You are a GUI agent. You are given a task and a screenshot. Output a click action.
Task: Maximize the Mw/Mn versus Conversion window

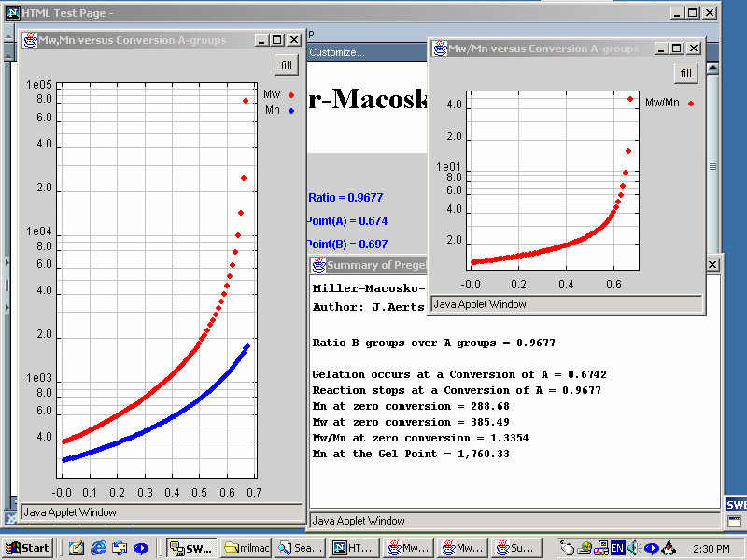click(x=677, y=49)
